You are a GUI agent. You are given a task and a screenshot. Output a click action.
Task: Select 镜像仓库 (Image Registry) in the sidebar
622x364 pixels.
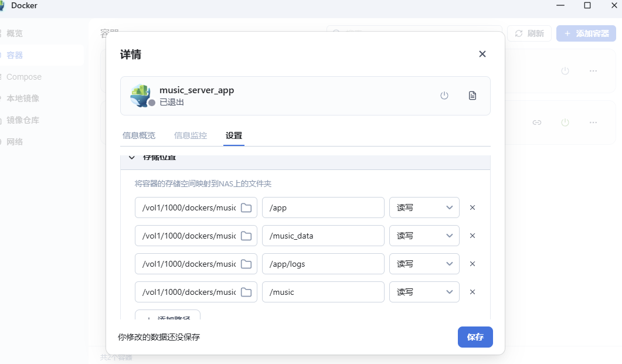23,120
